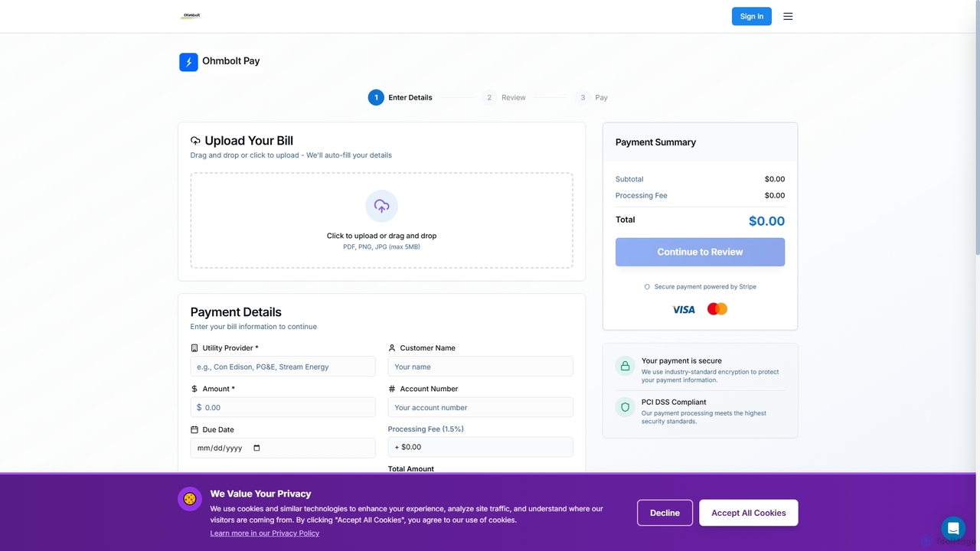Focus the Utility Provider input field
The width and height of the screenshot is (980, 551).
283,367
